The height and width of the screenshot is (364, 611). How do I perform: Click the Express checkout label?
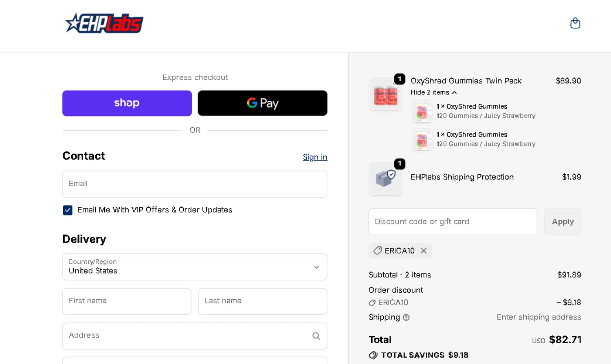coord(195,77)
